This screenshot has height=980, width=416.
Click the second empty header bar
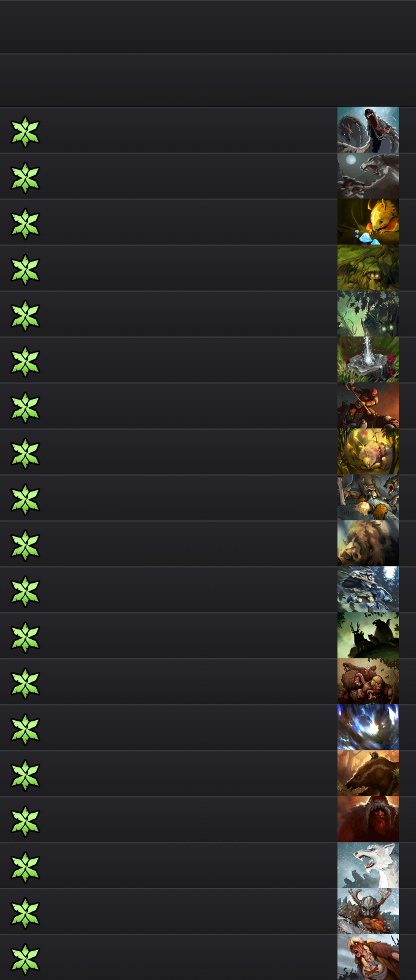pos(208,80)
